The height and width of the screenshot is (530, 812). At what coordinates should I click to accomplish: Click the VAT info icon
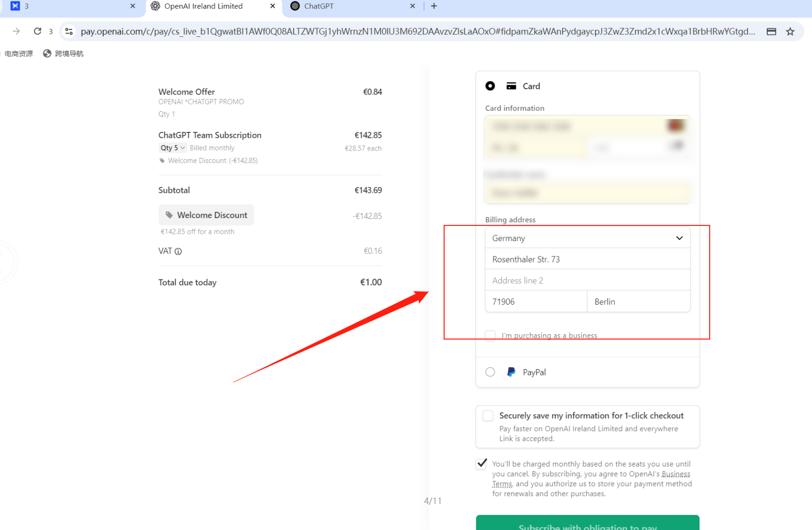[x=179, y=251]
